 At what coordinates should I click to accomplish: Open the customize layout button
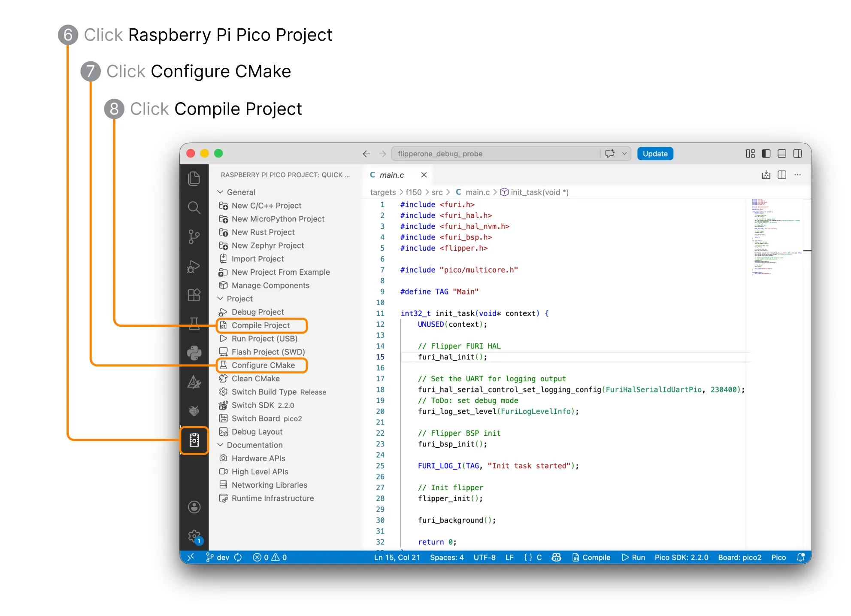750,154
